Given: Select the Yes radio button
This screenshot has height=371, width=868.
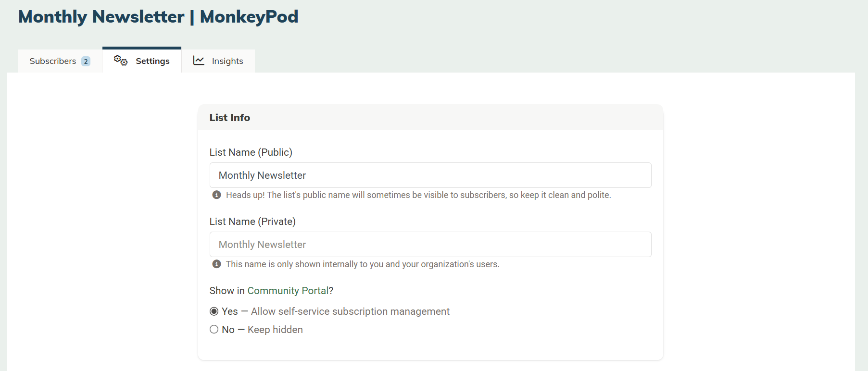Looking at the screenshot, I should click(x=214, y=311).
